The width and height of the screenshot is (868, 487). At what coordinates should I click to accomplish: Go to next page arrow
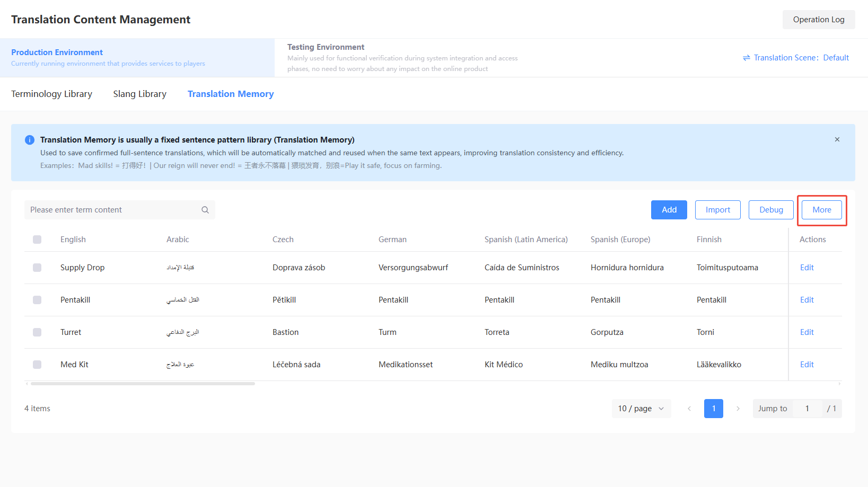tap(738, 409)
